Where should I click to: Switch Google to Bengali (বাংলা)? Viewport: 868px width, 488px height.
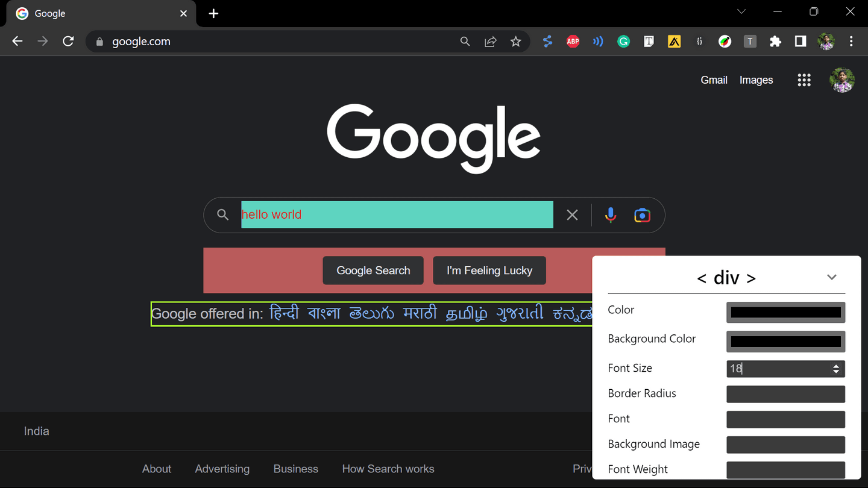click(324, 313)
